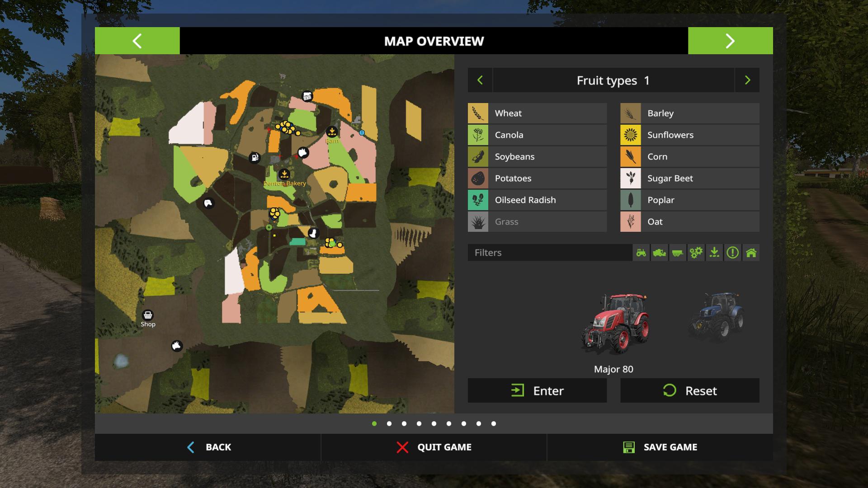Toggle the tractor vehicles map filter
Screen dimensions: 868x488
(x=641, y=253)
